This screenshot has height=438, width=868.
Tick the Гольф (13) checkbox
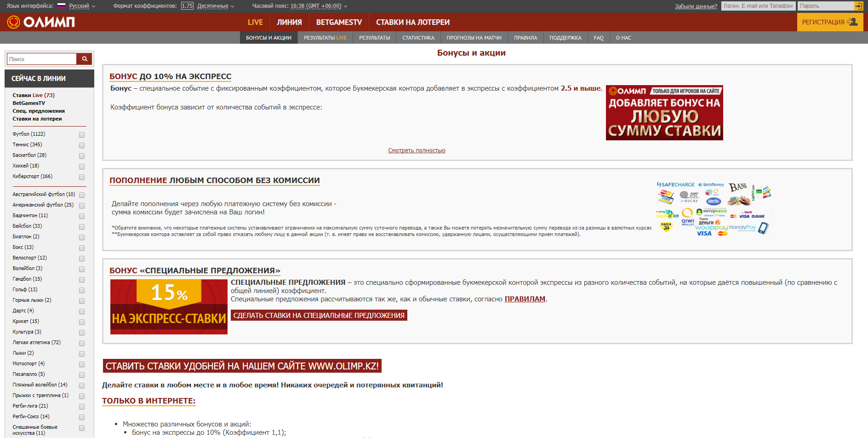click(82, 290)
